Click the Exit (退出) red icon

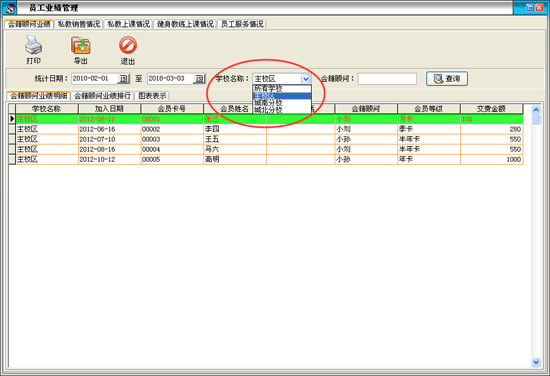(x=128, y=45)
